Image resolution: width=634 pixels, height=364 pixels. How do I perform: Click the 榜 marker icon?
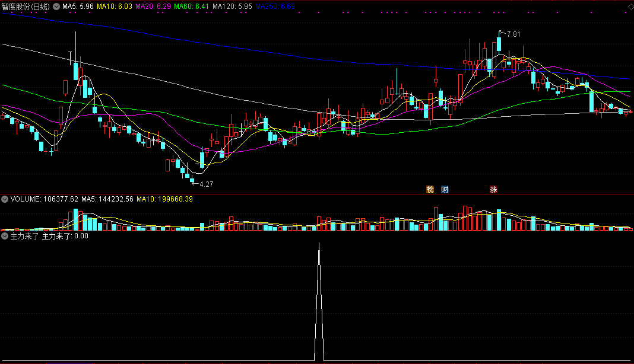430,190
